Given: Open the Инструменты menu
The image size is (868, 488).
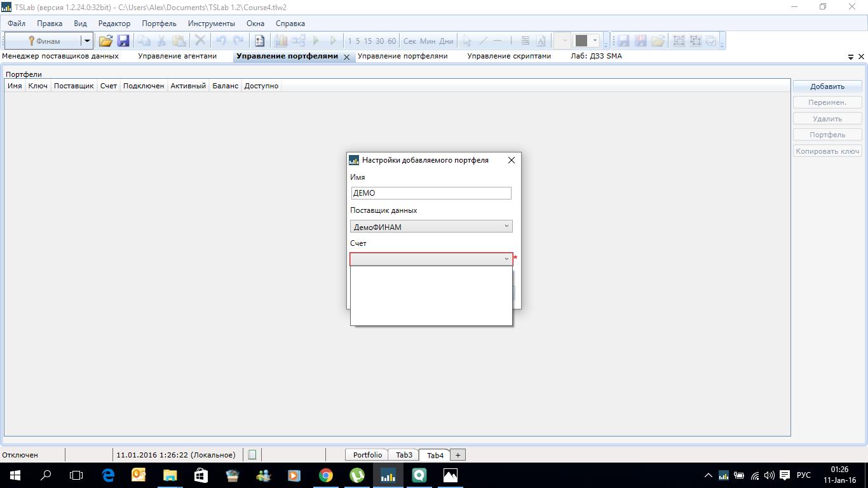Looking at the screenshot, I should click(211, 24).
